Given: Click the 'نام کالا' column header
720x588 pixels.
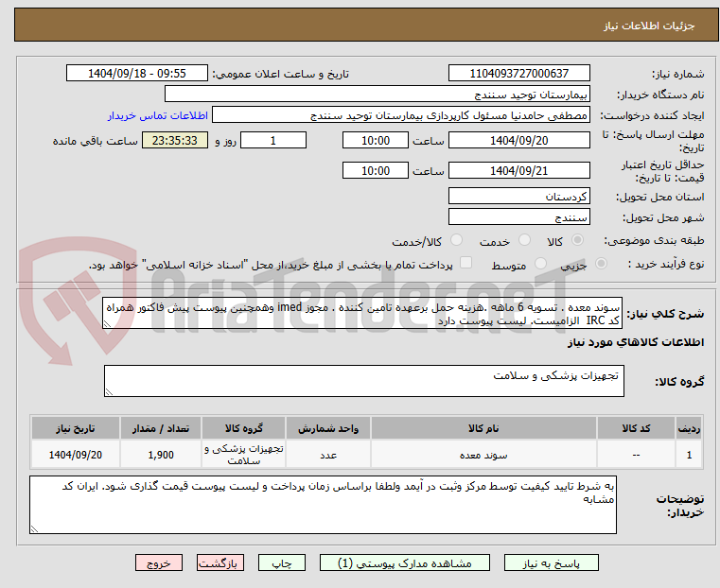Looking at the screenshot, I should [483, 428].
